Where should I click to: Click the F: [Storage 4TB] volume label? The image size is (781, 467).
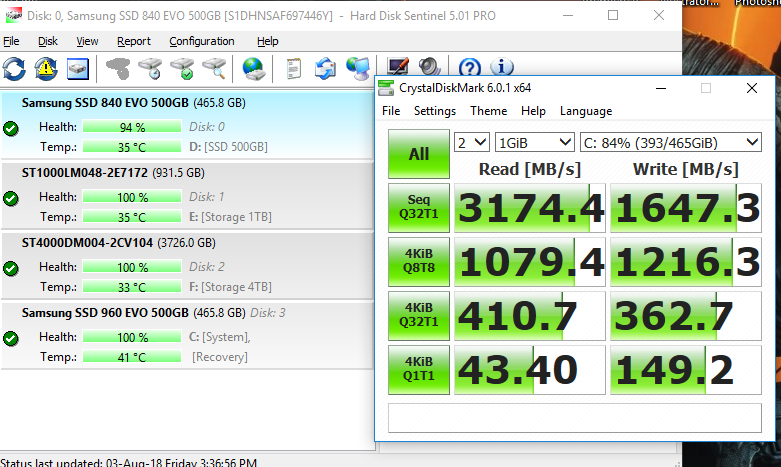[230, 287]
